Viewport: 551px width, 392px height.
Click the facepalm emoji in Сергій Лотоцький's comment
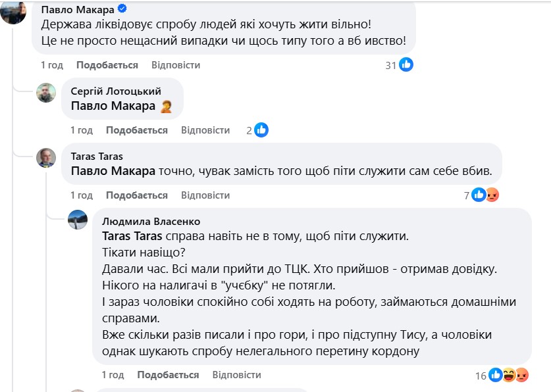click(x=167, y=106)
